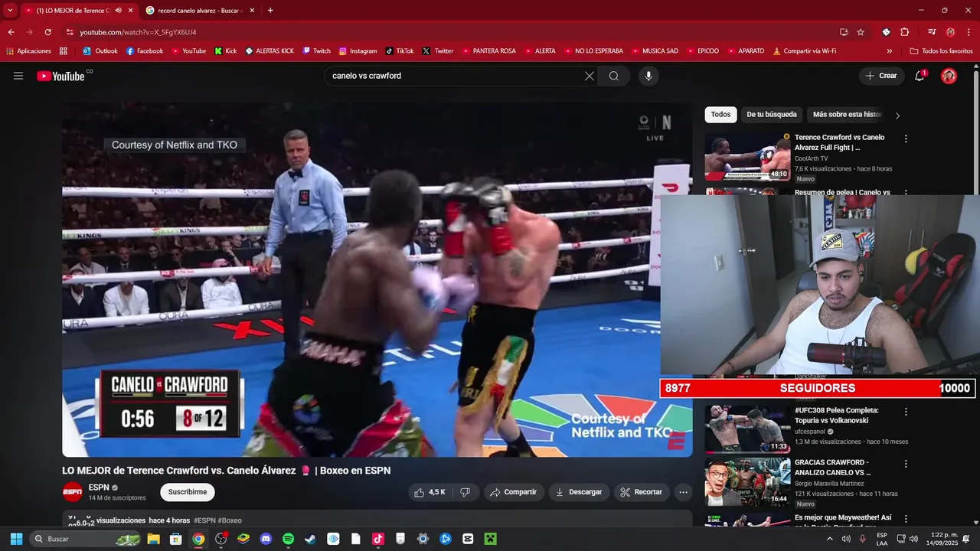The image size is (980, 551).
Task: Open Steam from taskbar
Action: point(310,539)
